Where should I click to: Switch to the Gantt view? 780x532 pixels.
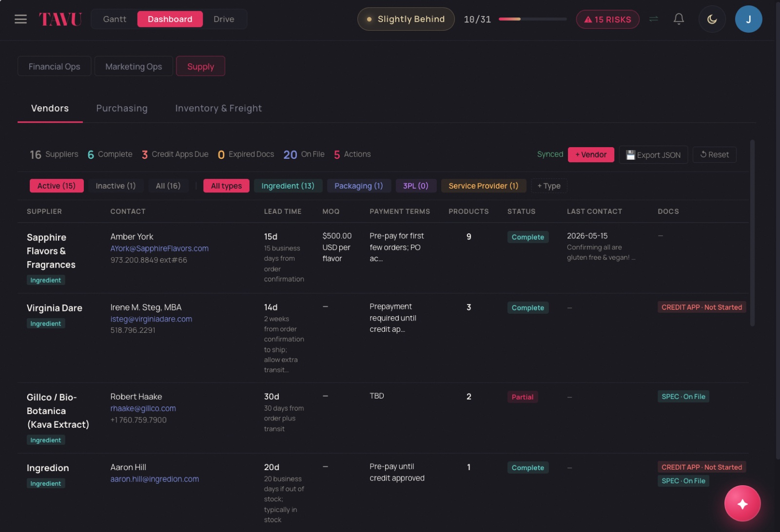(115, 19)
